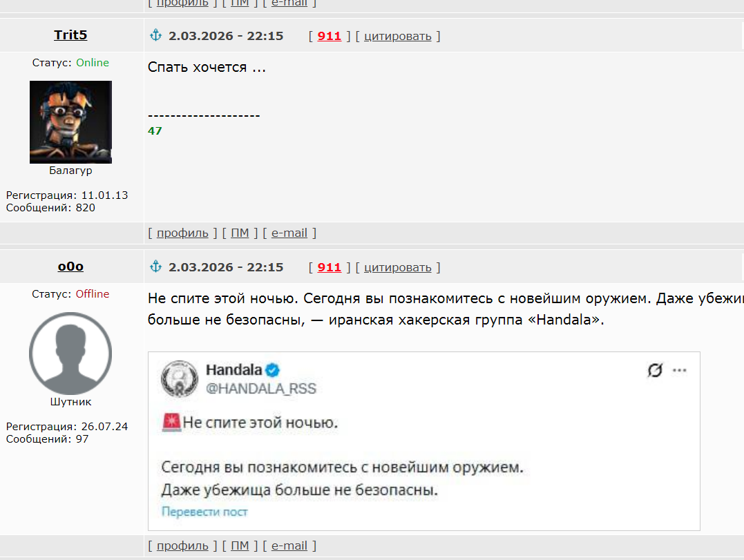Click Handala verified badge icon
Image resolution: width=744 pixels, height=560 pixels.
point(272,370)
